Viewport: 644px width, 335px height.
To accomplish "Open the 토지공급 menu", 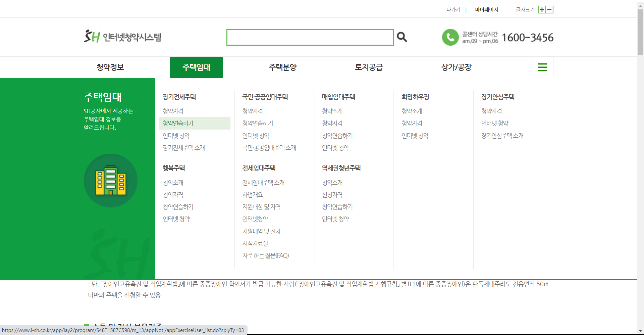I will click(369, 67).
